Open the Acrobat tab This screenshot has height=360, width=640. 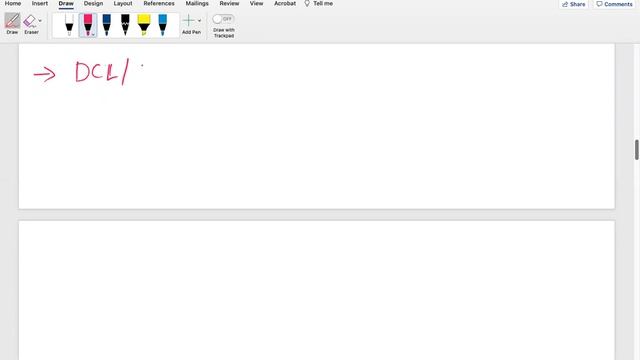pyautogui.click(x=285, y=3)
